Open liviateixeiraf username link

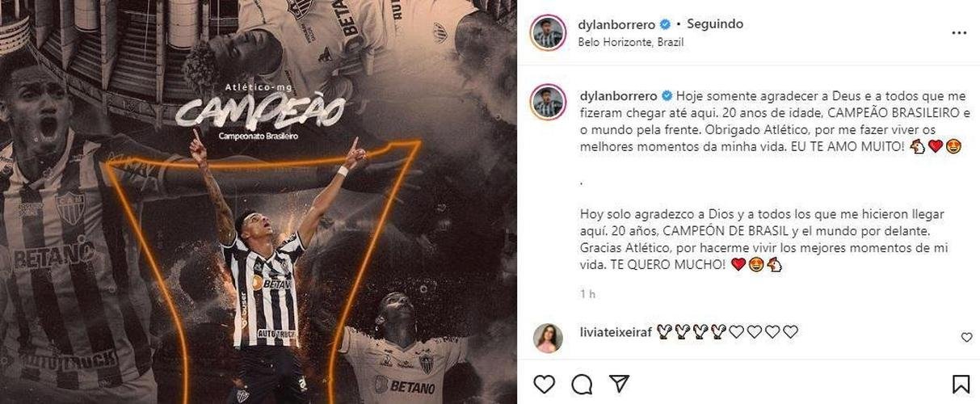point(616,331)
